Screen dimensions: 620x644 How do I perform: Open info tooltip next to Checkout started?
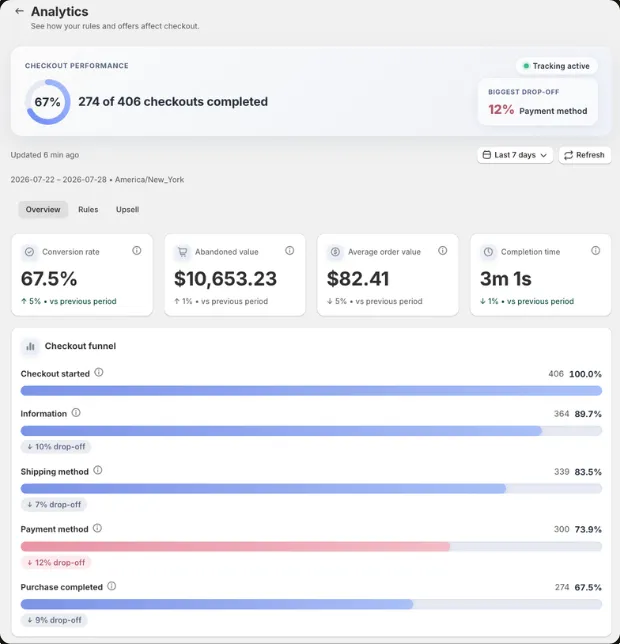[99, 373]
